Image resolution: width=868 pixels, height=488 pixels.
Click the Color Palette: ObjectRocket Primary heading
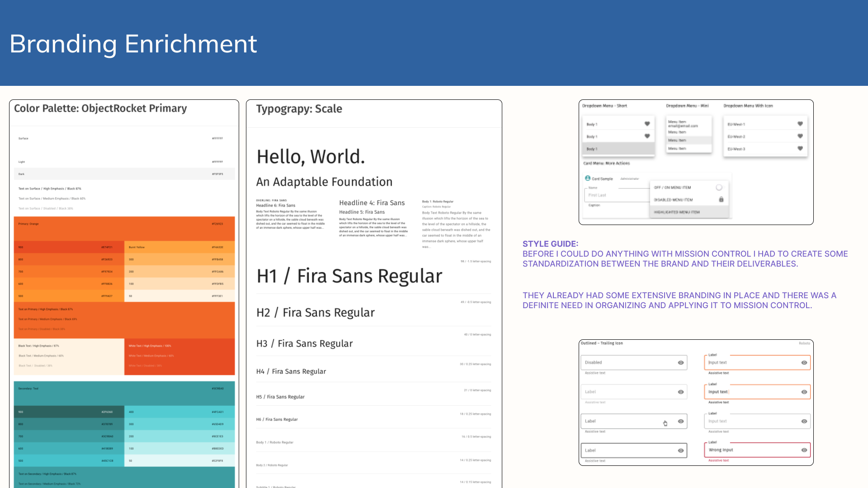click(100, 108)
